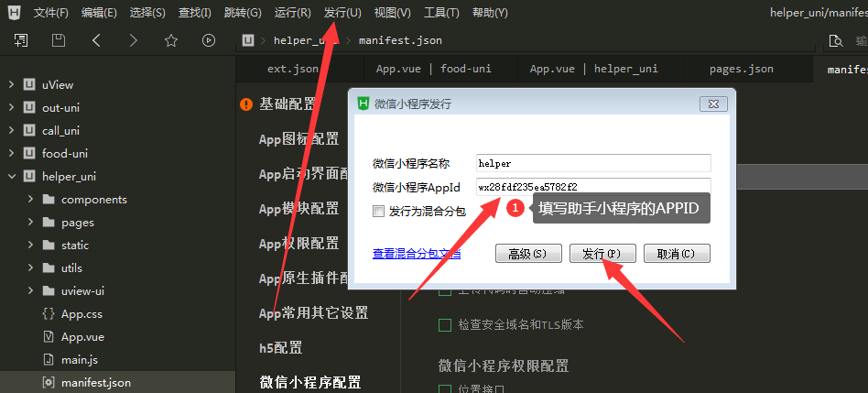The width and height of the screenshot is (868, 393).
Task: Click the breadcrumb project icon before helper_uni
Action: click(249, 40)
